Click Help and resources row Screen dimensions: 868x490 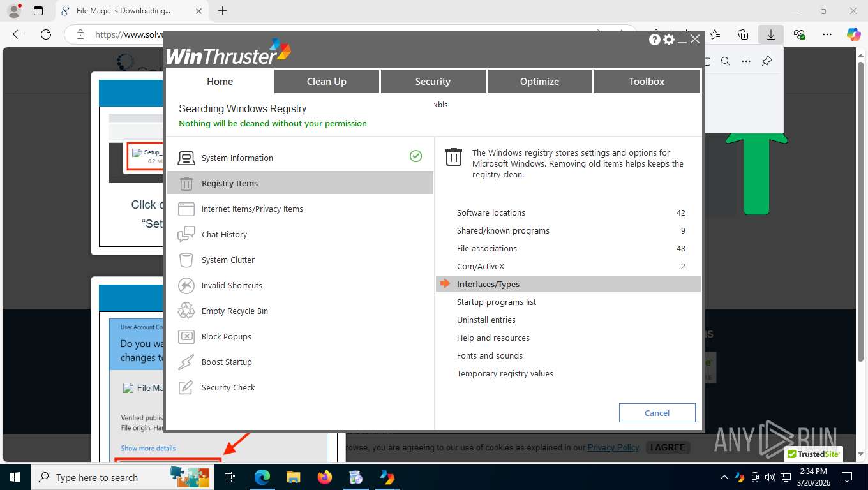pos(568,338)
